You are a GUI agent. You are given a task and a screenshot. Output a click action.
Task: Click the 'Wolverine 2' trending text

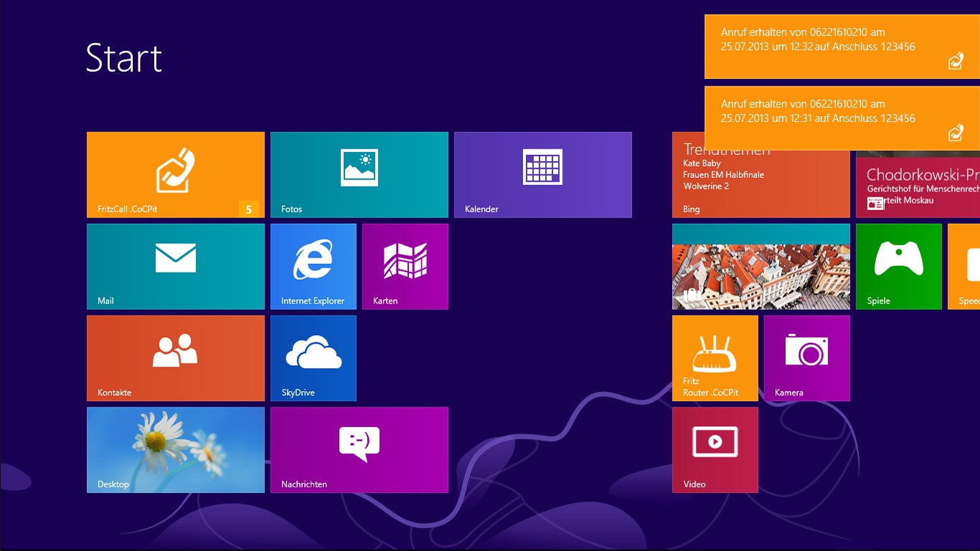coord(706,187)
